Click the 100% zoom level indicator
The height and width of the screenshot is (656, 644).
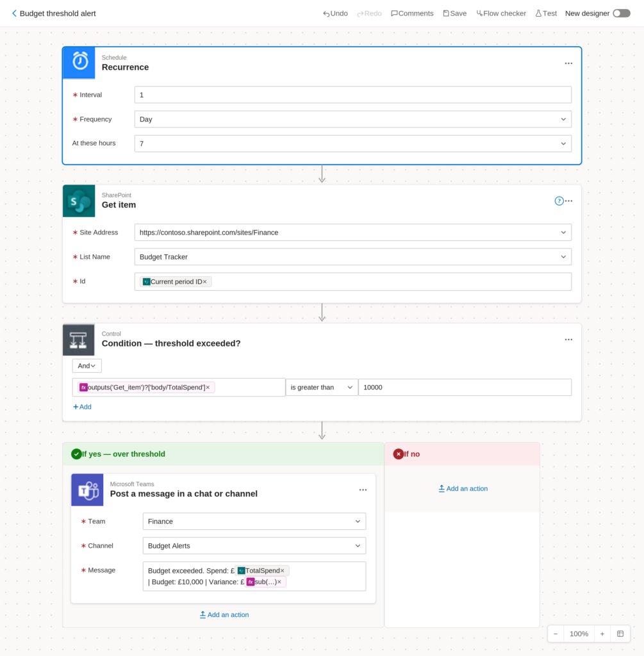tap(579, 634)
